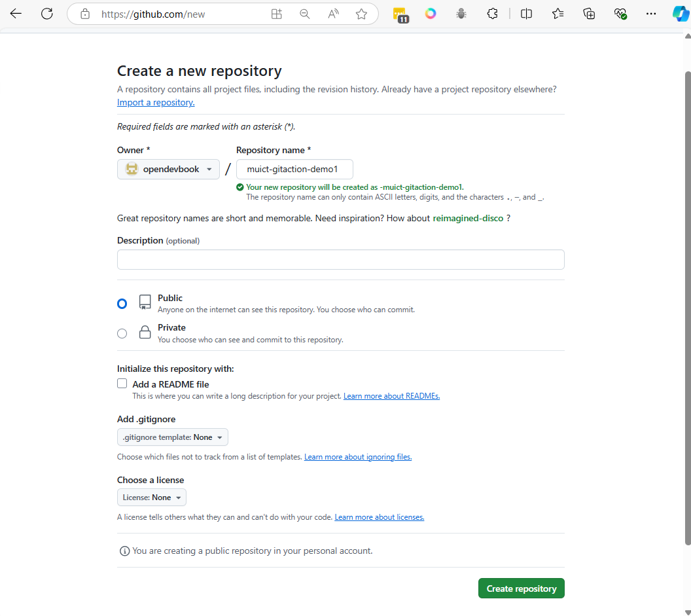Open Learn more about ignoring files link
Screen dimensions: 691x616
358,457
